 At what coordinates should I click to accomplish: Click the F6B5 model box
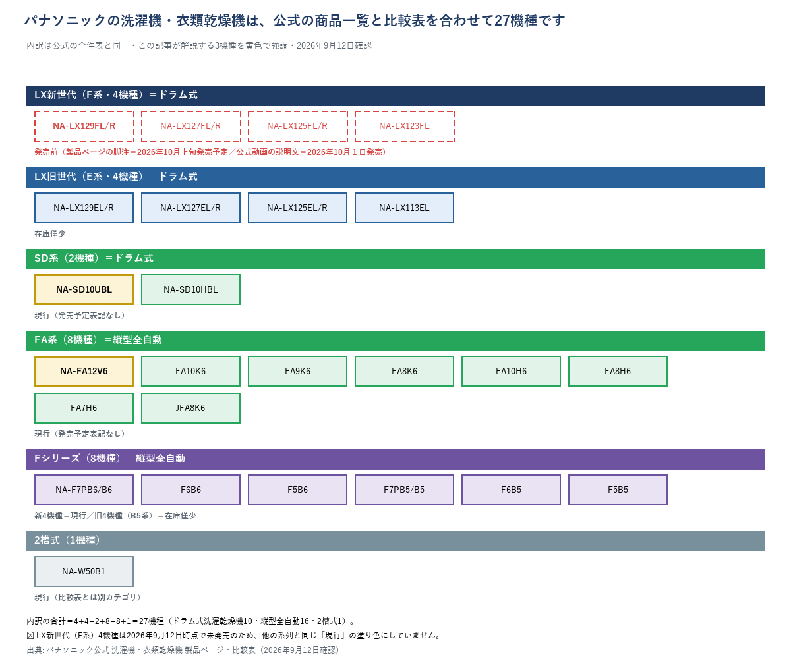tap(512, 490)
